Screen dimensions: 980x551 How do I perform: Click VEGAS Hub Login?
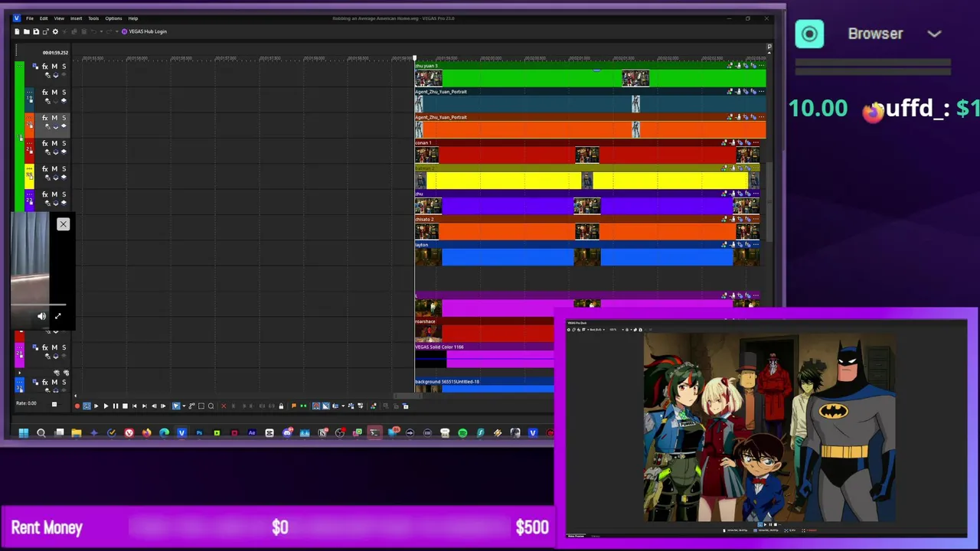(144, 31)
